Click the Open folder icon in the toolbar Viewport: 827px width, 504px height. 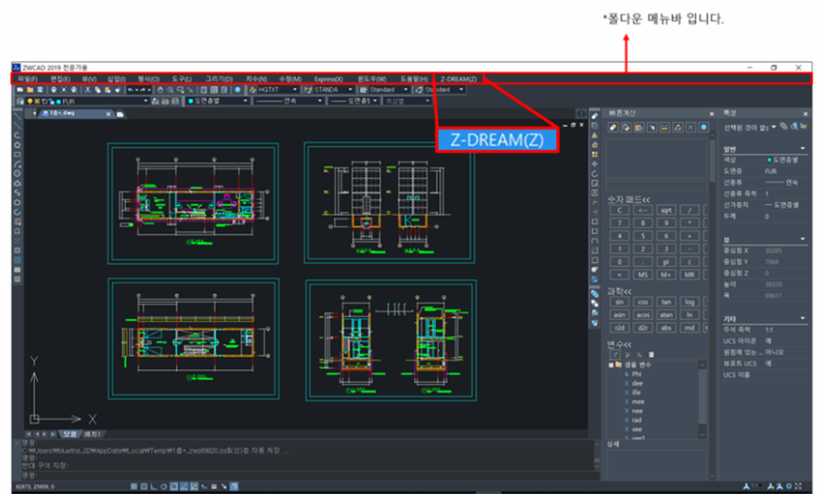tap(30, 90)
